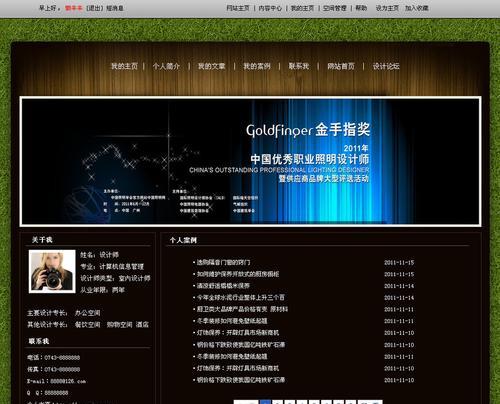The height and width of the screenshot is (404, 500).
Task: Click 餐饮空间 under other specialties
Action: click(x=87, y=324)
